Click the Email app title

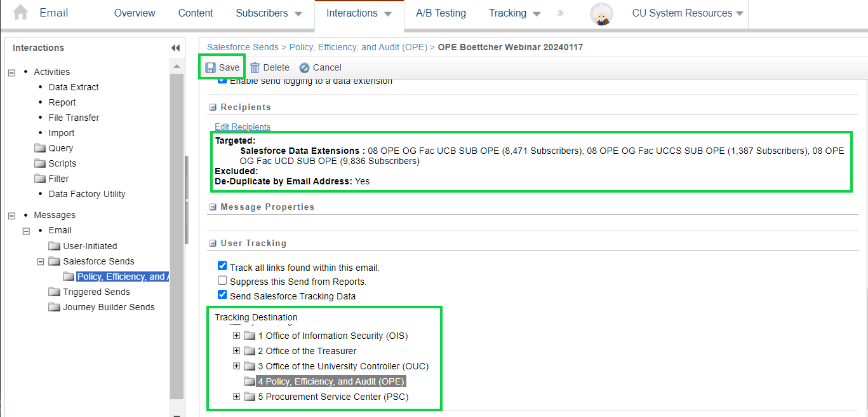click(x=54, y=13)
